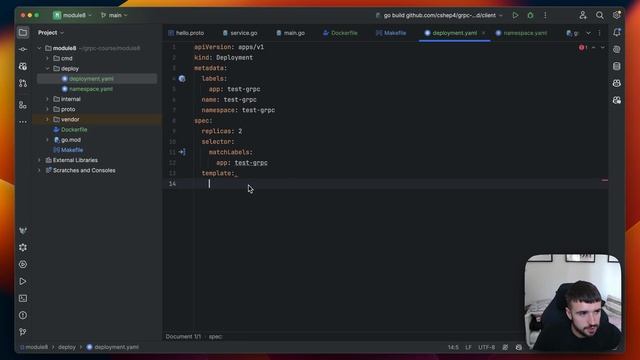Image resolution: width=640 pixels, height=360 pixels.
Task: Open the run configuration selector dropdown
Action: [439, 16]
